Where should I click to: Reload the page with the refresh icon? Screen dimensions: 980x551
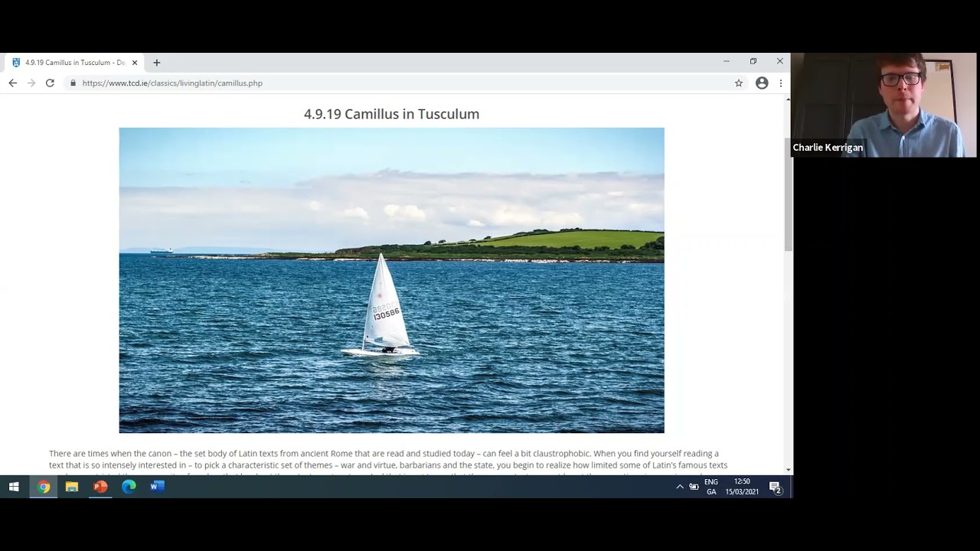tap(50, 83)
